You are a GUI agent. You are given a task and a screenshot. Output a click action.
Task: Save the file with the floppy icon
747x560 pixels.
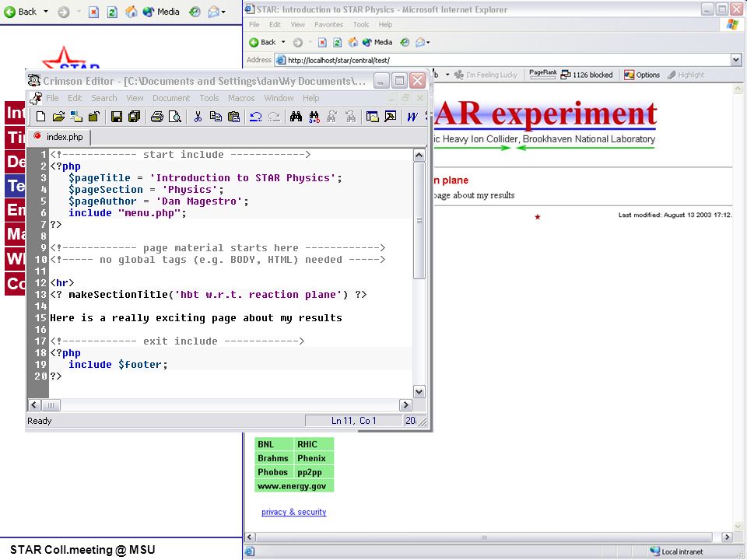click(117, 116)
